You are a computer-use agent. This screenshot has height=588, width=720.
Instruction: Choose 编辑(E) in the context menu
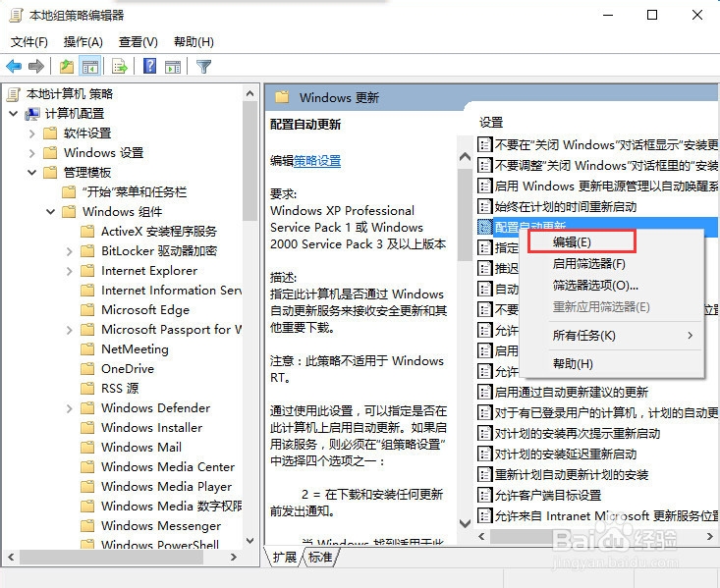point(612,241)
